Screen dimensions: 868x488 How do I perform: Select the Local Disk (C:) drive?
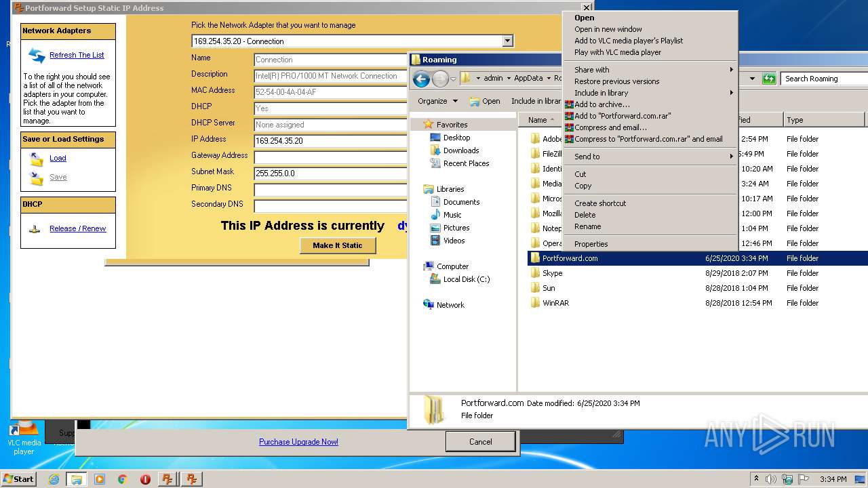[x=466, y=279]
